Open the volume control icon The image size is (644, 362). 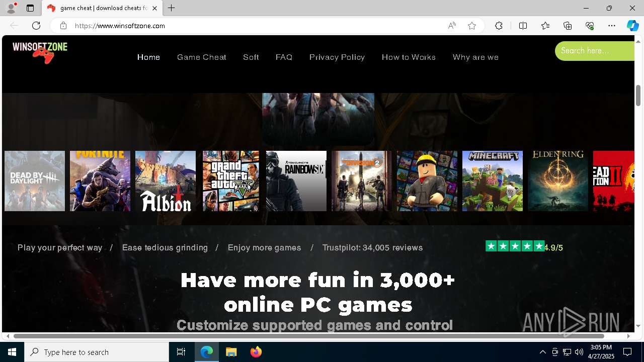[x=579, y=352]
